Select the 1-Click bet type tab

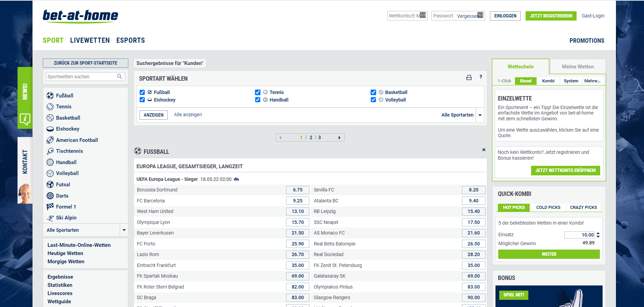tap(504, 81)
